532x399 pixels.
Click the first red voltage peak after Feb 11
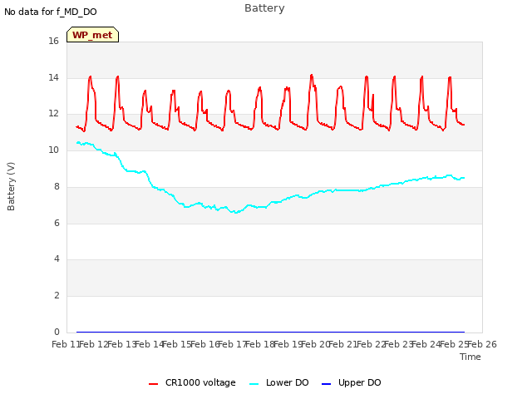pyautogui.click(x=91, y=77)
